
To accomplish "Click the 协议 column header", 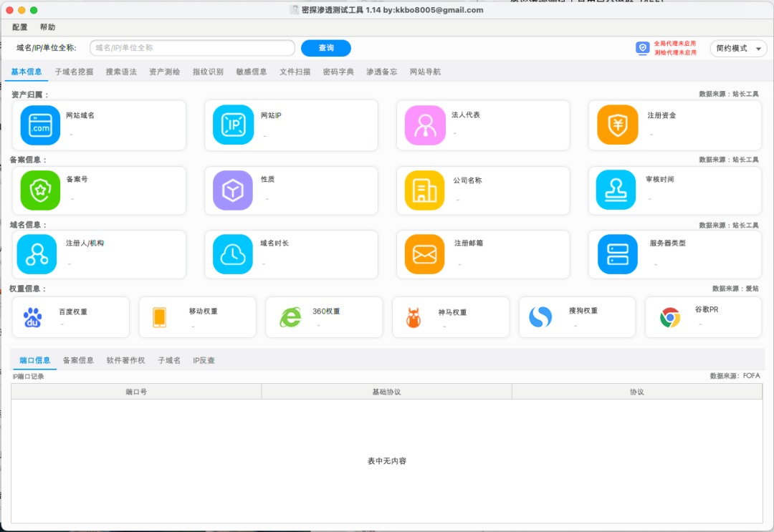I will (x=637, y=392).
